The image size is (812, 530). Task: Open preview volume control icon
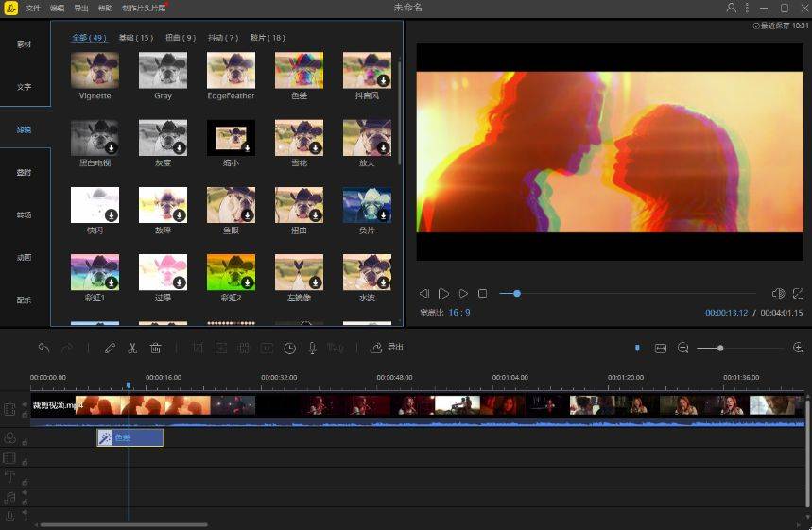(x=778, y=294)
